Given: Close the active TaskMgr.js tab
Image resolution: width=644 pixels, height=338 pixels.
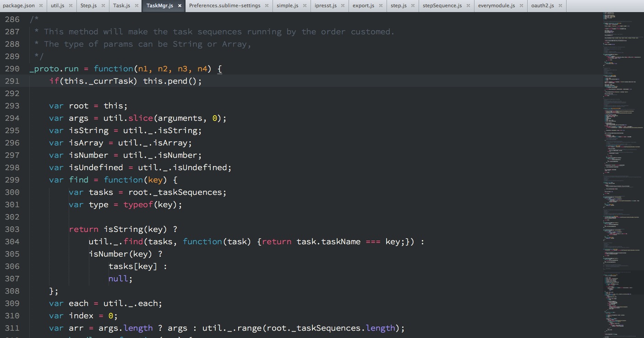Looking at the screenshot, I should coord(179,6).
